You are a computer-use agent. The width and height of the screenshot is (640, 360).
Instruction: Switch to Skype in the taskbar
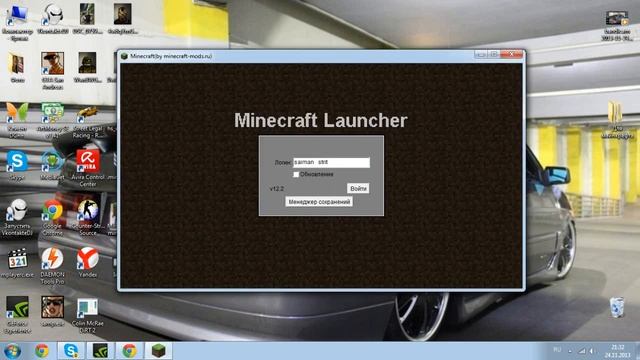[71, 351]
